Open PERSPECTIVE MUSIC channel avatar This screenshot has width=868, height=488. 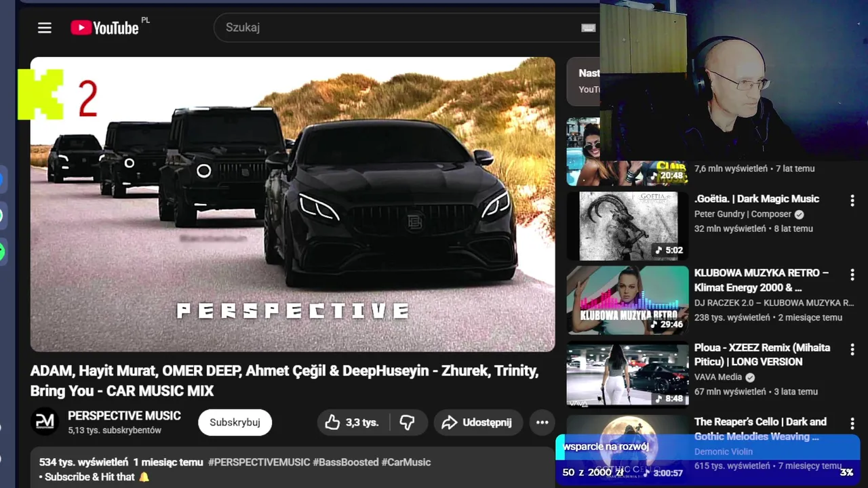click(x=45, y=422)
